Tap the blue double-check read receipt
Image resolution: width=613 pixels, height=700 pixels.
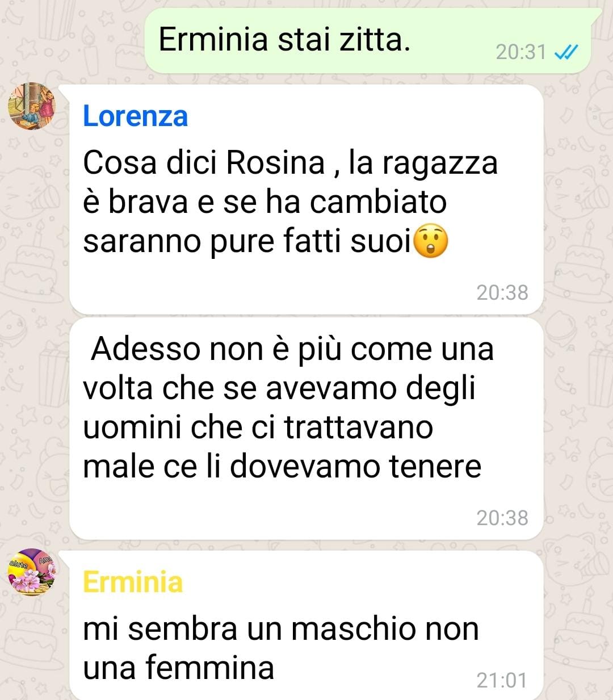[x=566, y=52]
